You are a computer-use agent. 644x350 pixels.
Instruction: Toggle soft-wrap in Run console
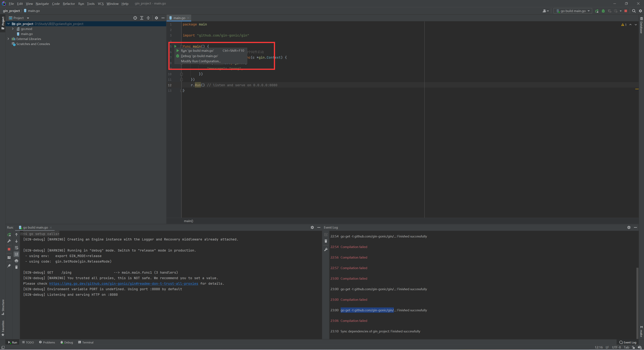[x=16, y=248]
